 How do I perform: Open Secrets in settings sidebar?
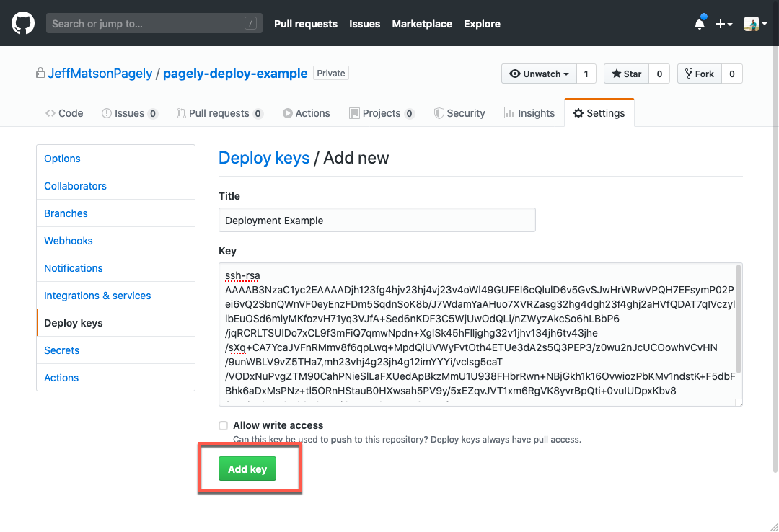(x=115, y=350)
